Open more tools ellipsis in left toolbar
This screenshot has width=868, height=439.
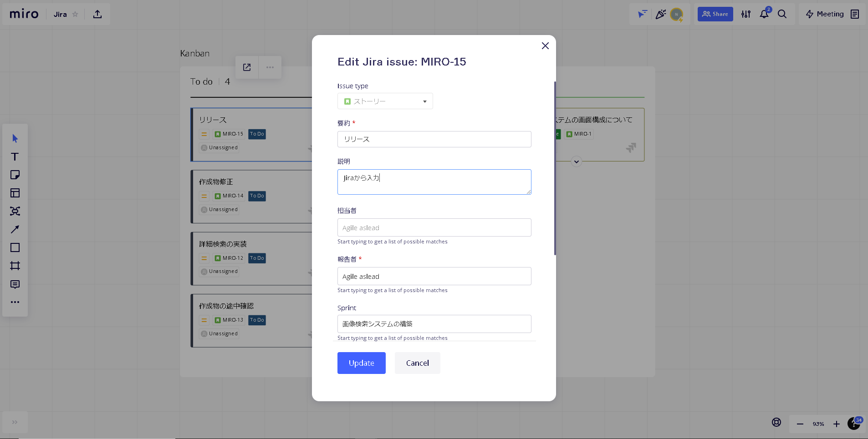pyautogui.click(x=15, y=302)
